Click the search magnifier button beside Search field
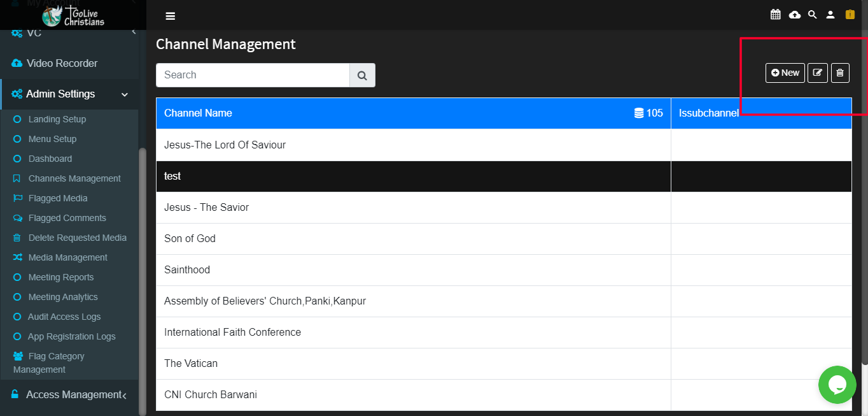This screenshot has width=868, height=416. 362,75
